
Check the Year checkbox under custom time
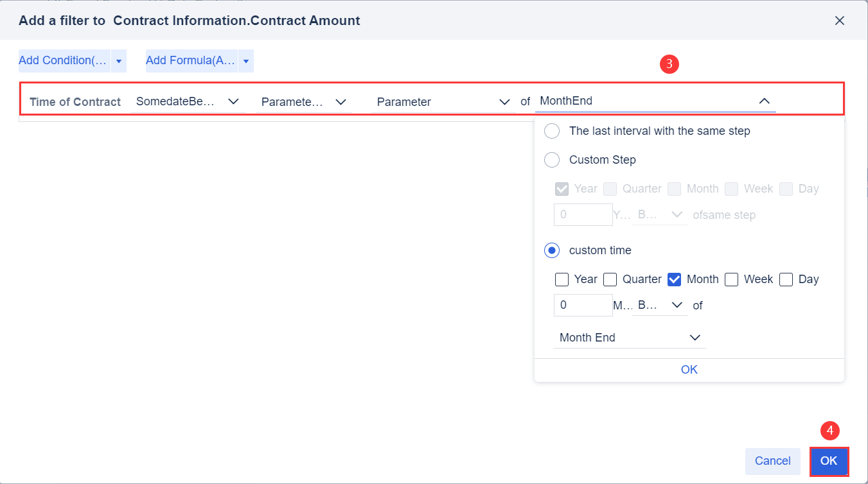pos(562,279)
